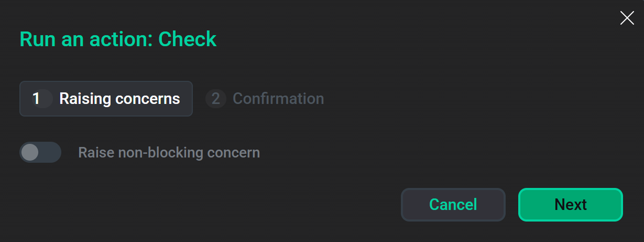Click the step 1 number badge
644x242 pixels.
point(37,99)
